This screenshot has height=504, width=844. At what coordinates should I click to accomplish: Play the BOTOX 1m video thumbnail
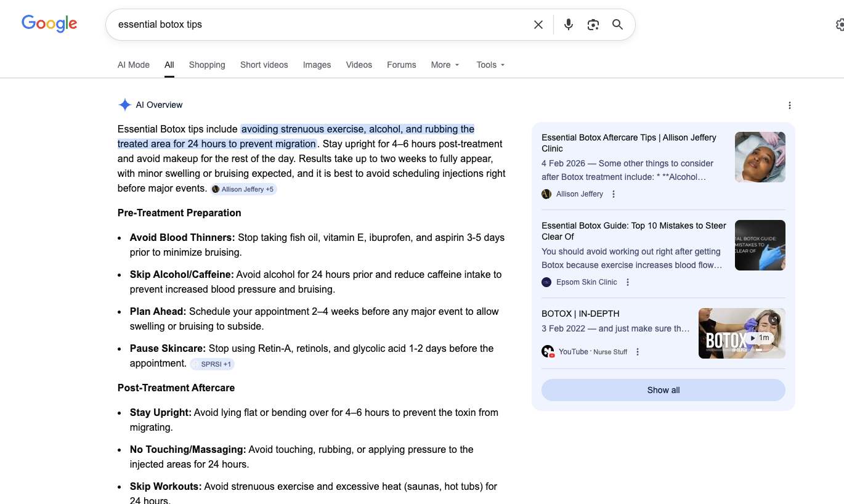click(x=742, y=333)
